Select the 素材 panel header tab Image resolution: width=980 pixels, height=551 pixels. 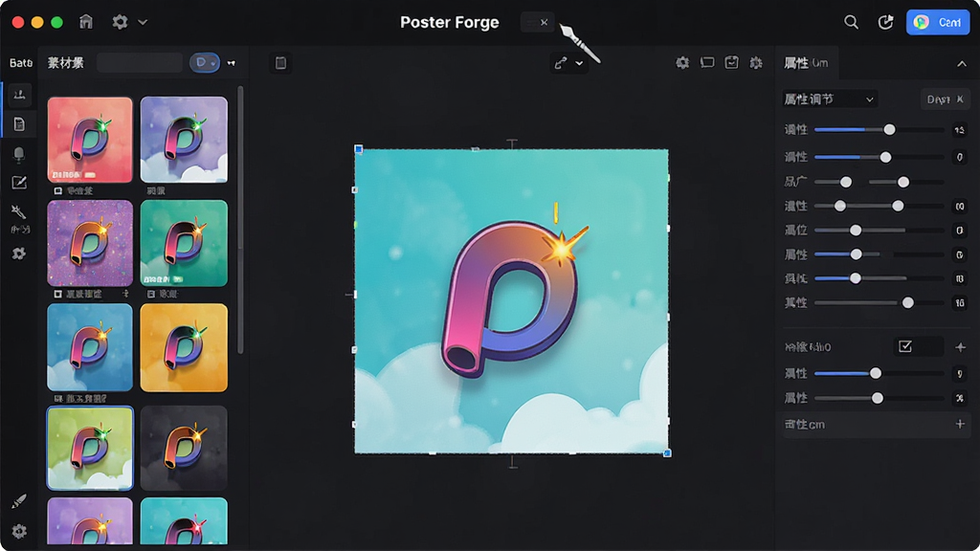coord(66,62)
